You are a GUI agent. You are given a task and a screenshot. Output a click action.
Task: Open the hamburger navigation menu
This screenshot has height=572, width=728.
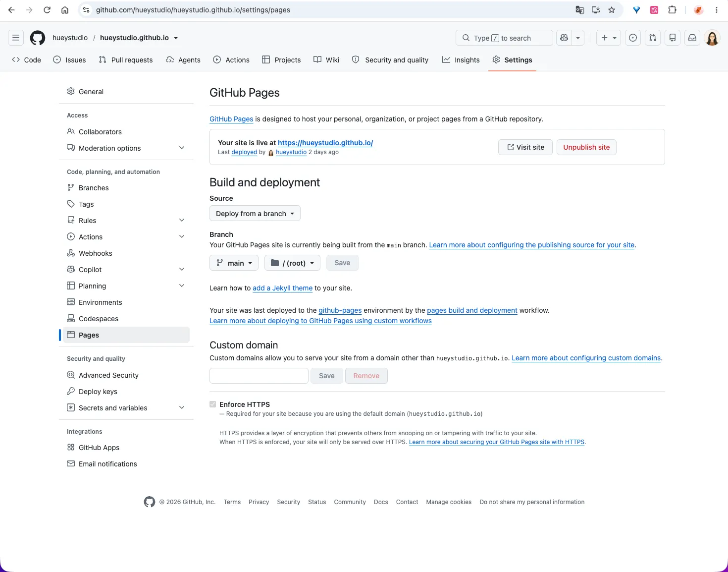pyautogui.click(x=16, y=38)
